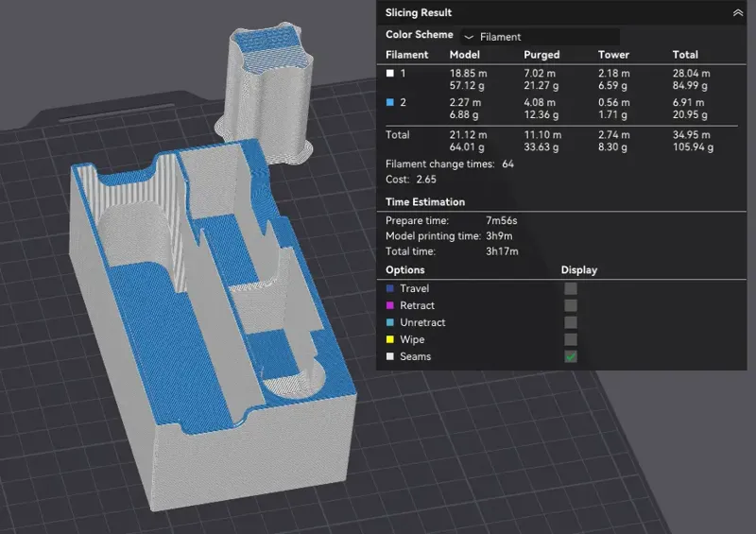The image size is (756, 534).
Task: Click the Unretract option label
Action: [x=422, y=322]
